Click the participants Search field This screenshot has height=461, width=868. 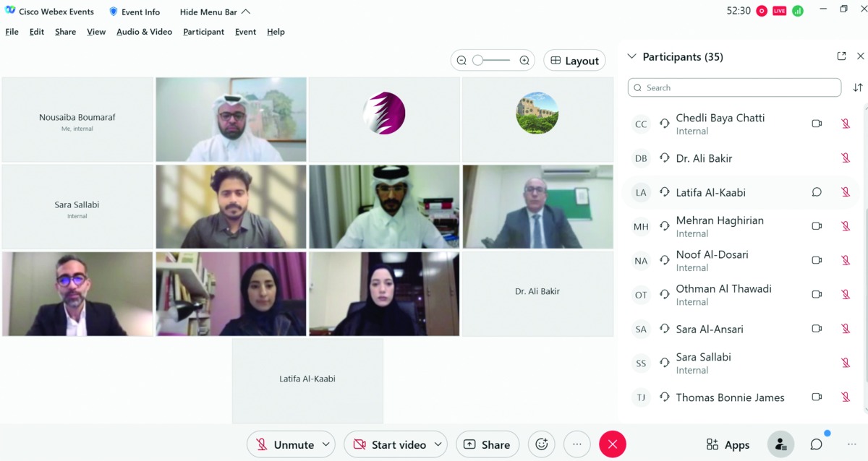pos(734,87)
